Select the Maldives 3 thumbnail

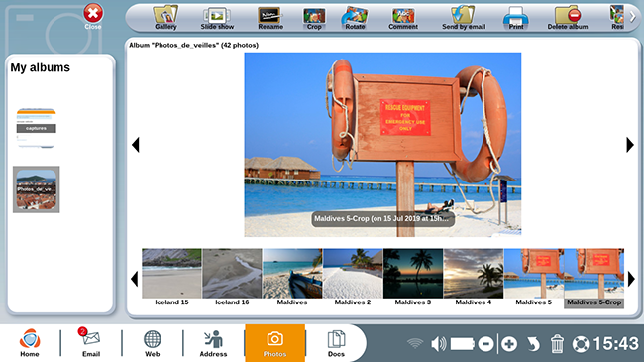(x=413, y=278)
